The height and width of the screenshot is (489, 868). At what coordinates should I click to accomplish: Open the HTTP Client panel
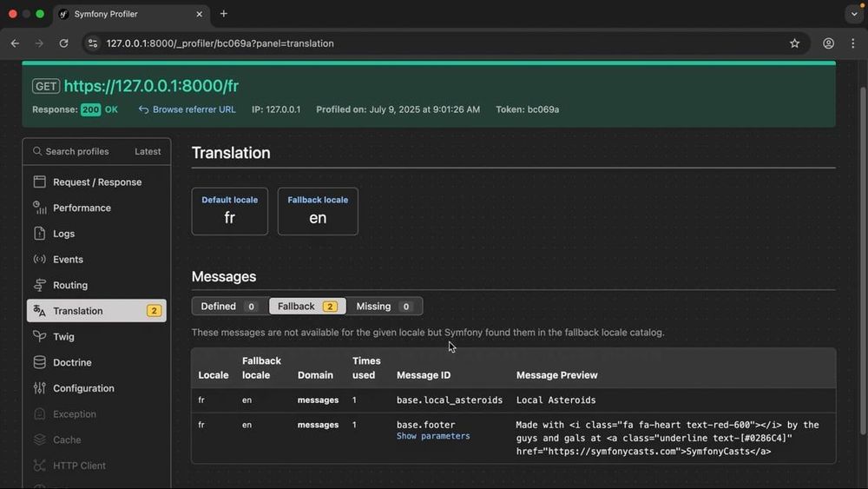coord(96,466)
